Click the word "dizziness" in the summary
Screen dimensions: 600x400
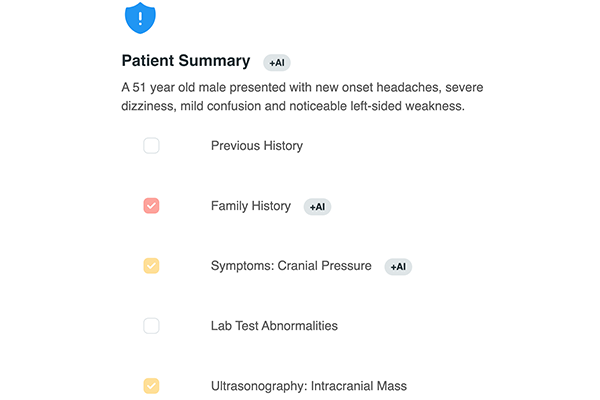pos(147,106)
